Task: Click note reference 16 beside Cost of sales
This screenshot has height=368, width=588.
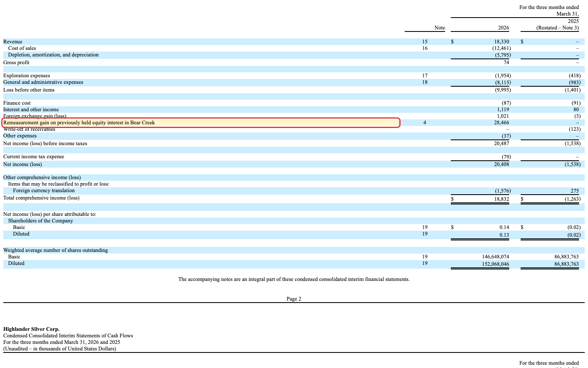Action: point(425,48)
